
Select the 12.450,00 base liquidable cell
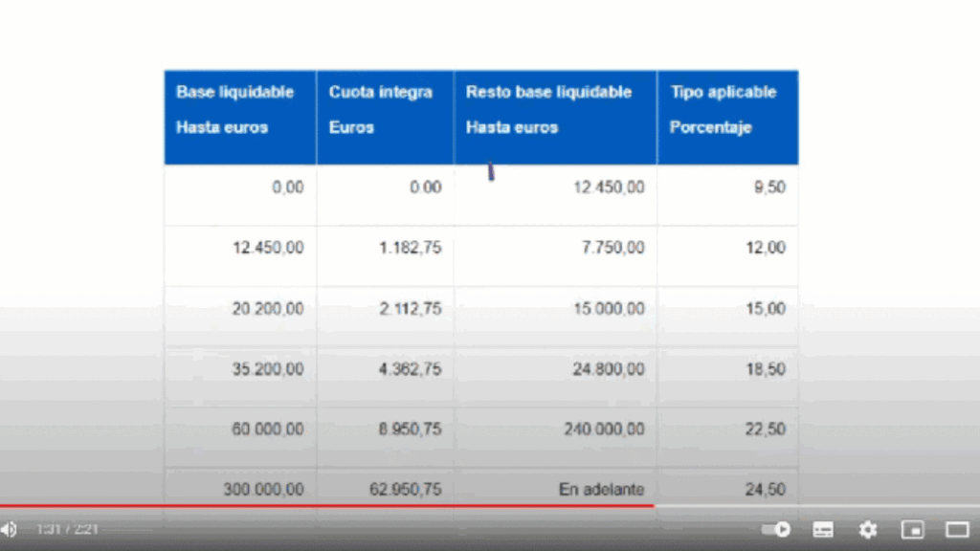coord(240,256)
